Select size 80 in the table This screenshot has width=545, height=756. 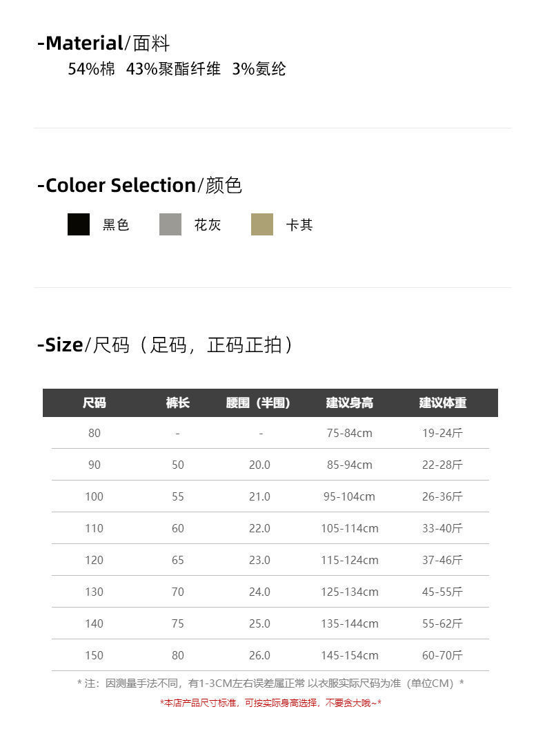point(95,433)
